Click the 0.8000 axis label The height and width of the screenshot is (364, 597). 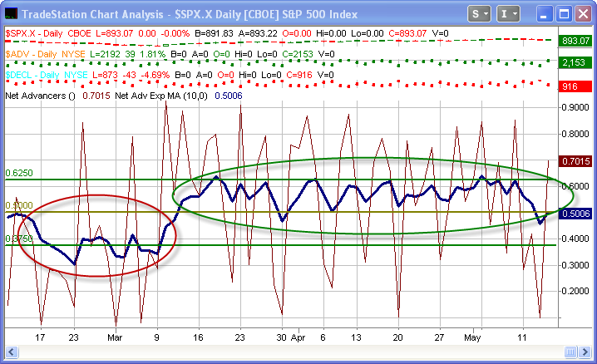575,134
